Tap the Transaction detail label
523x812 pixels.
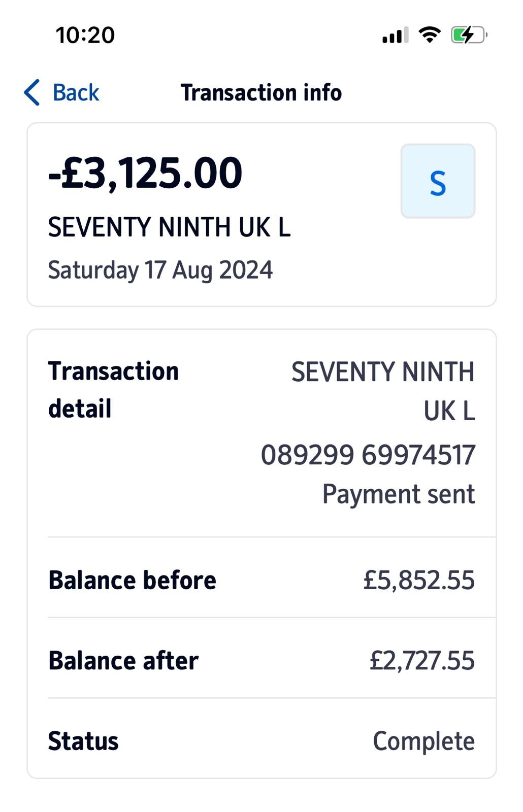[113, 390]
